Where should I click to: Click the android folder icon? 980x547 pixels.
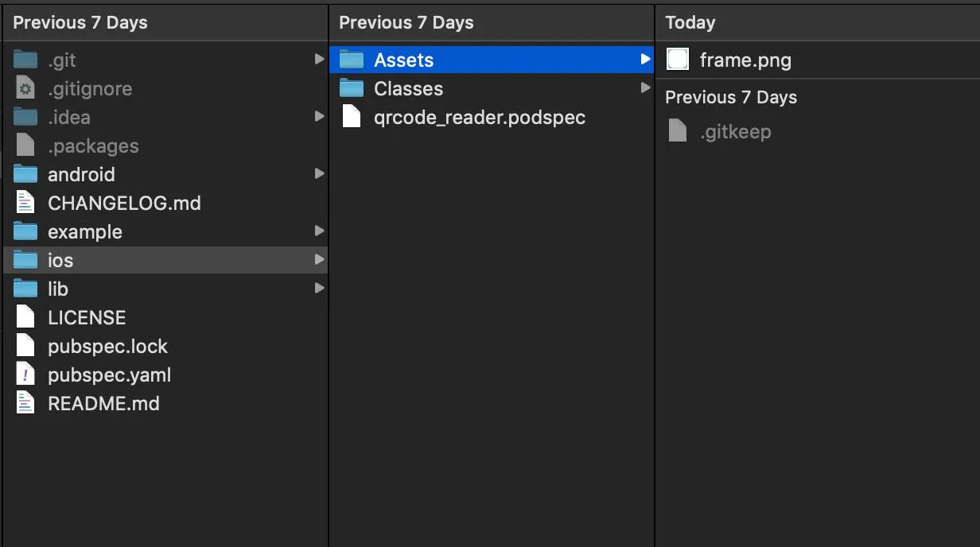click(25, 174)
